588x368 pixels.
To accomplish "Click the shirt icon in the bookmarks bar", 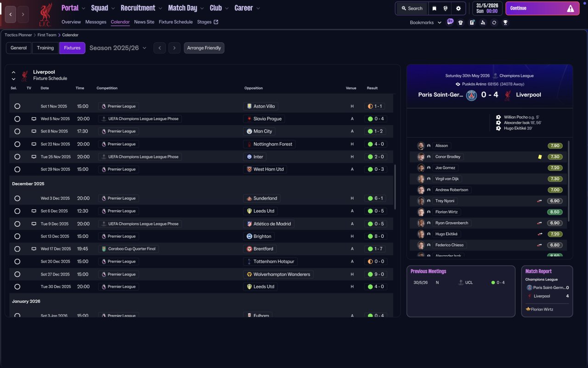I will 461,23.
